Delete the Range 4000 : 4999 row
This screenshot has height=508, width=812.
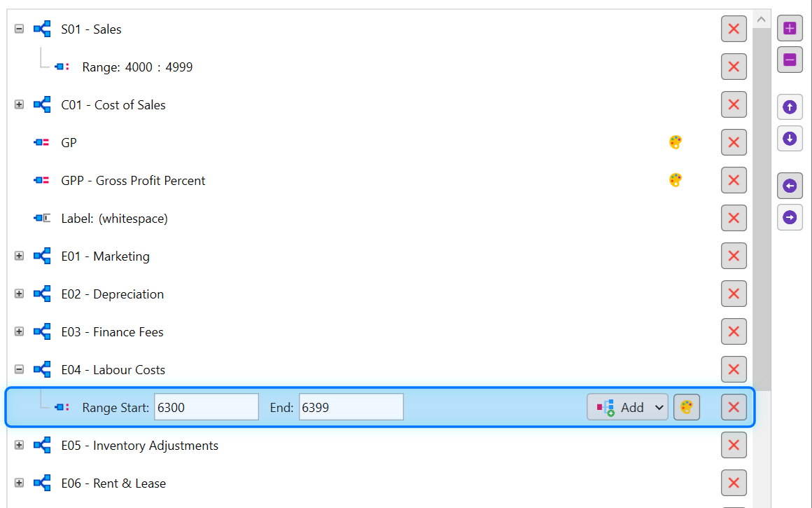coord(734,67)
